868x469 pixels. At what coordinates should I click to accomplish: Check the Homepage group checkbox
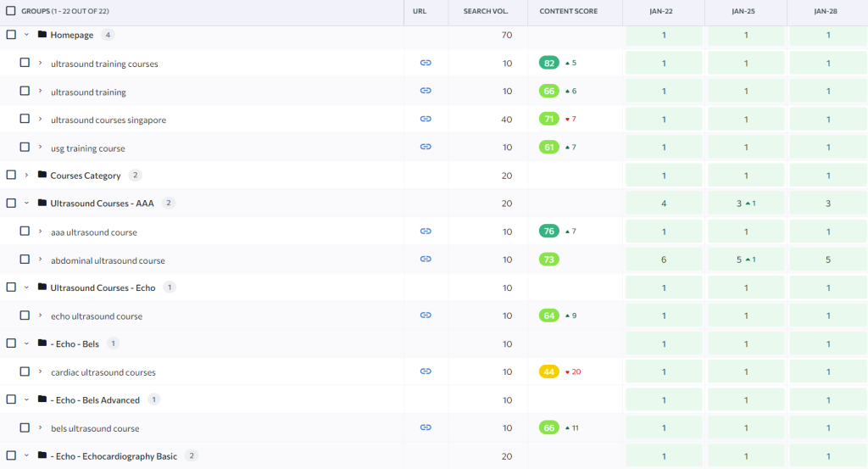(11, 35)
